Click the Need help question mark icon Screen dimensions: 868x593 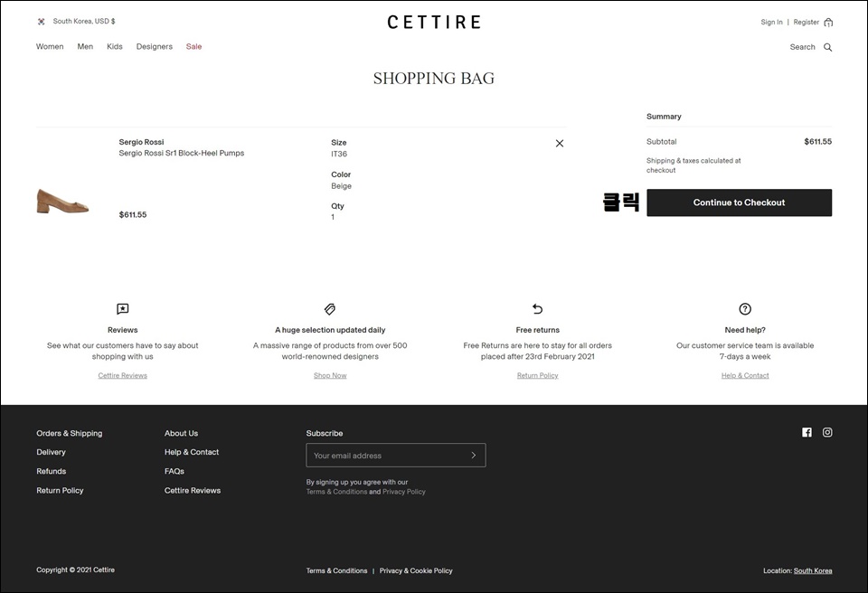point(745,309)
